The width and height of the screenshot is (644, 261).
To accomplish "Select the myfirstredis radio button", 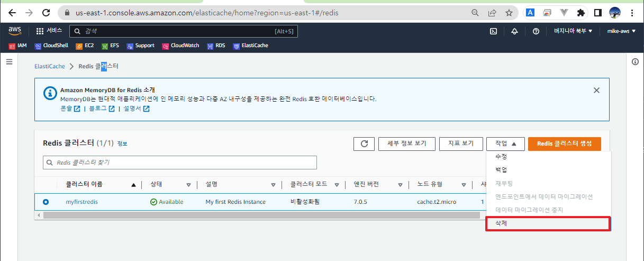I will click(46, 202).
